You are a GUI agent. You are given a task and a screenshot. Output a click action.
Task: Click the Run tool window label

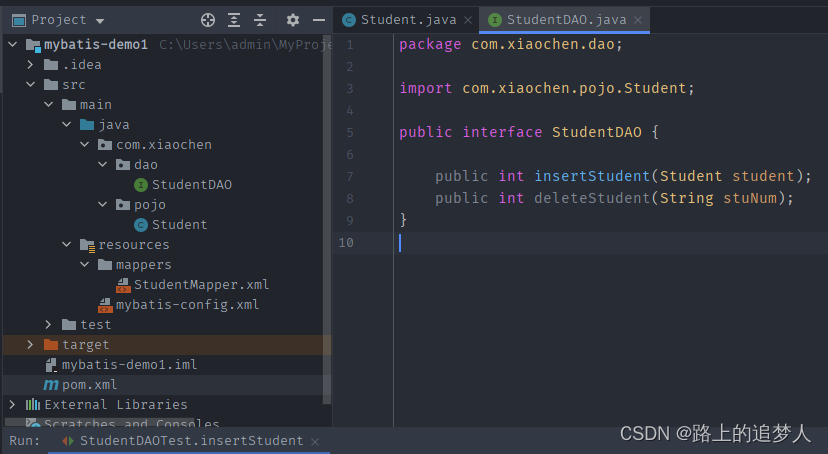point(24,441)
